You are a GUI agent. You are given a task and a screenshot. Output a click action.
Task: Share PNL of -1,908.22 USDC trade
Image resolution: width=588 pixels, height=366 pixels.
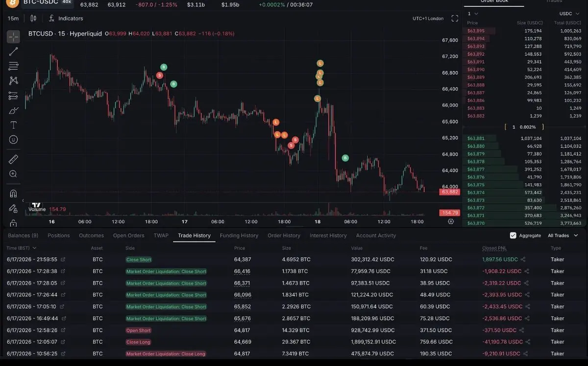pos(527,271)
